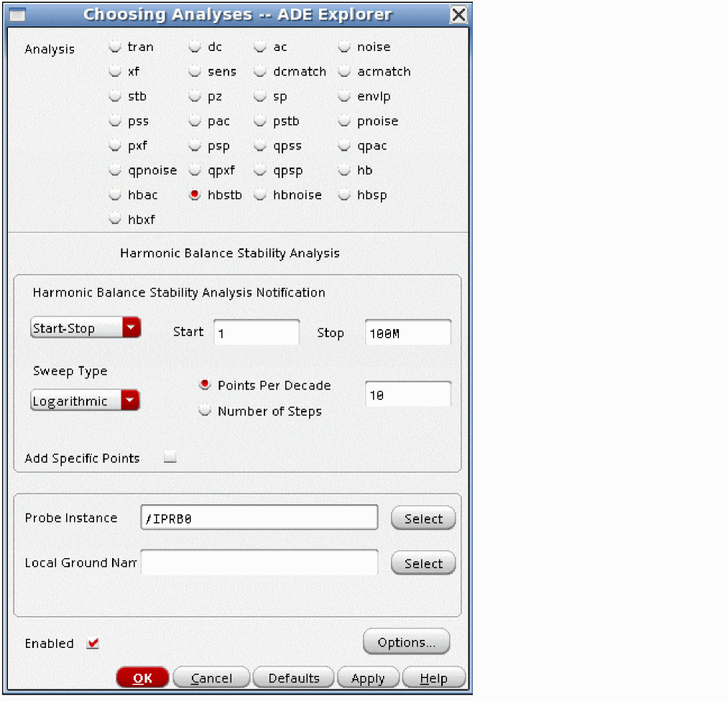Select the qpsp analysis option
Image resolution: width=728 pixels, height=701 pixels.
click(260, 170)
